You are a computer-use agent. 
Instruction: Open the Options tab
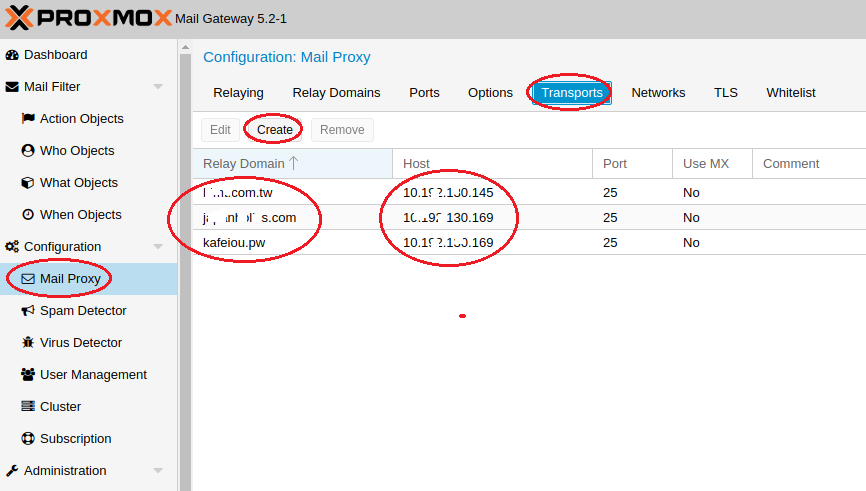pos(490,93)
